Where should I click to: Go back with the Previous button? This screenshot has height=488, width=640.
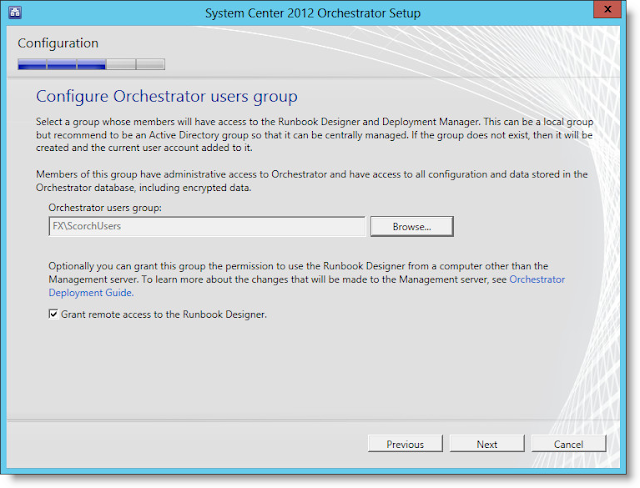pyautogui.click(x=405, y=444)
